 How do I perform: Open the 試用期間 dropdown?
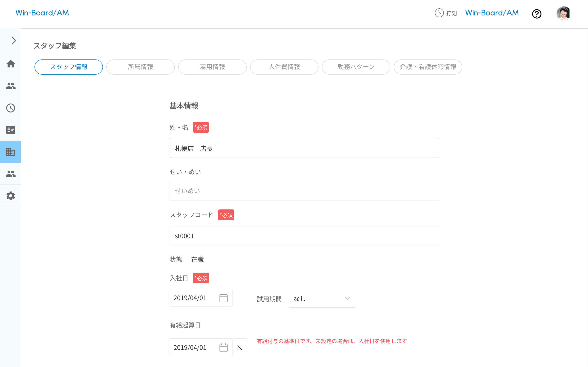[322, 298]
